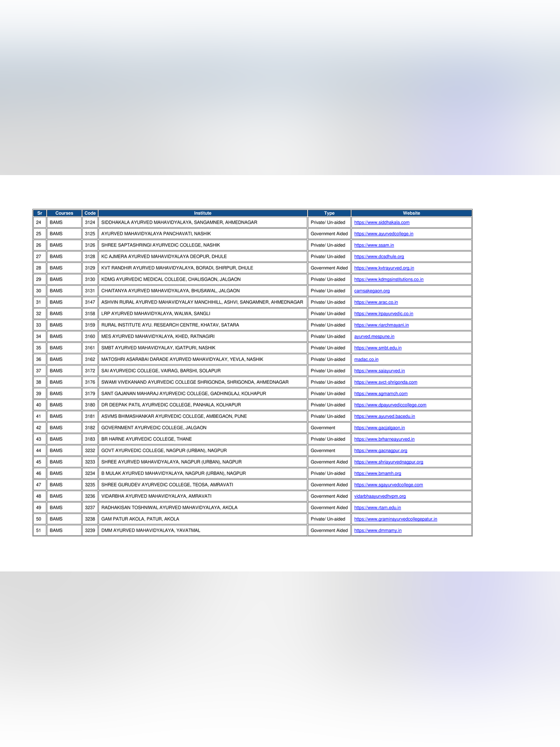Select 'AYURVED MAHAVIDYALAYA PANCHAVATI, NASHIK' cell
The width and height of the screenshot is (560, 747).
click(203, 234)
